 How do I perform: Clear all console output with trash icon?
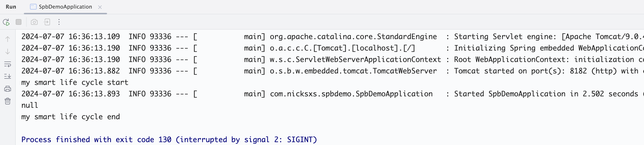point(8,101)
